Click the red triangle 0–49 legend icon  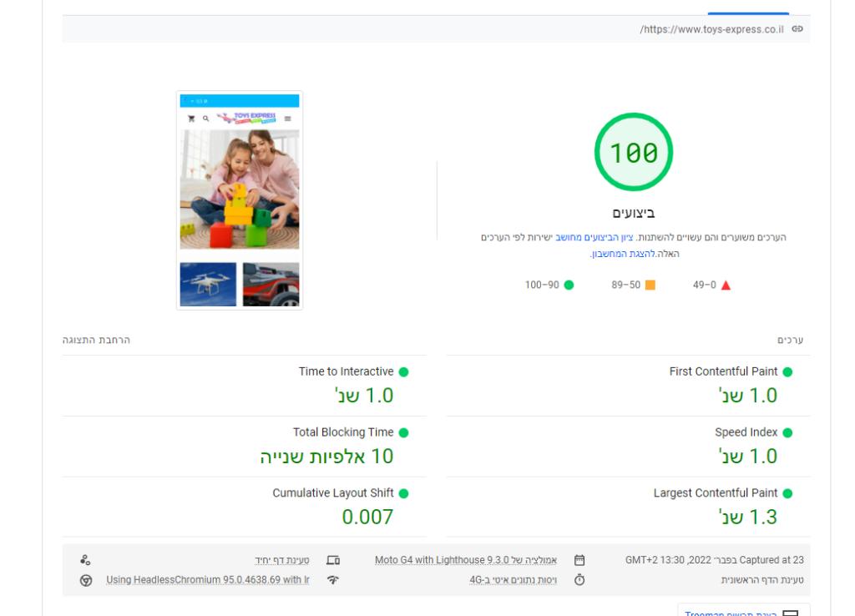tap(726, 285)
